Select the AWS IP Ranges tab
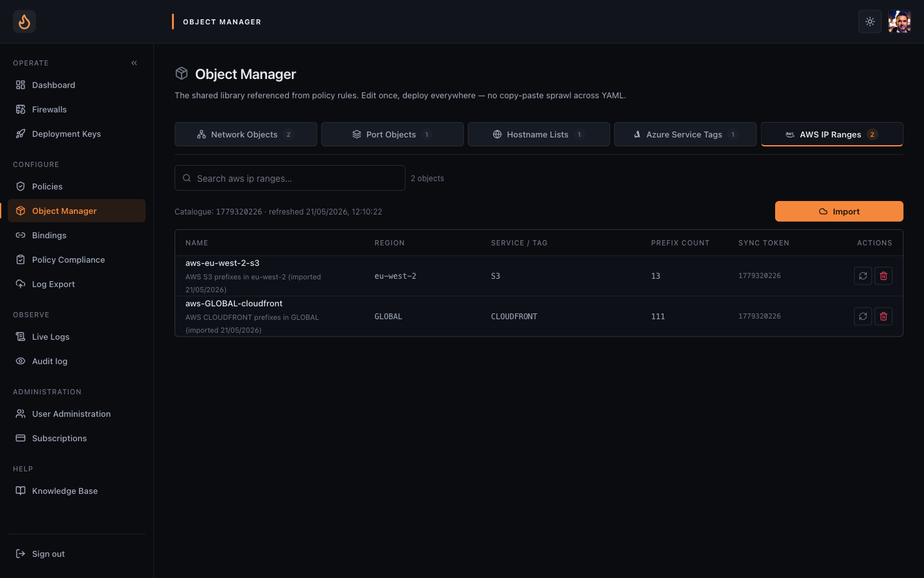This screenshot has width=924, height=578. [x=832, y=134]
